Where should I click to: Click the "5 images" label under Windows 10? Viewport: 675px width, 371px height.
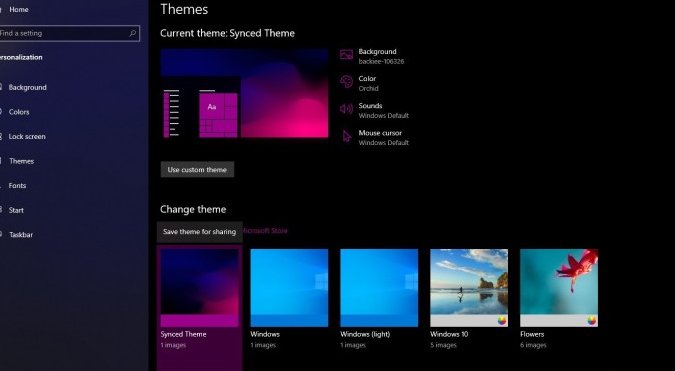pos(443,345)
